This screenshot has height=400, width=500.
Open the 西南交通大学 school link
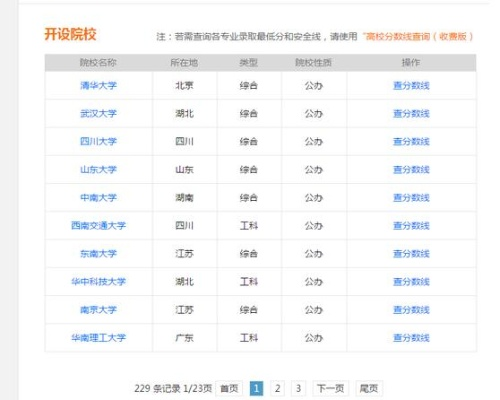[x=98, y=226]
